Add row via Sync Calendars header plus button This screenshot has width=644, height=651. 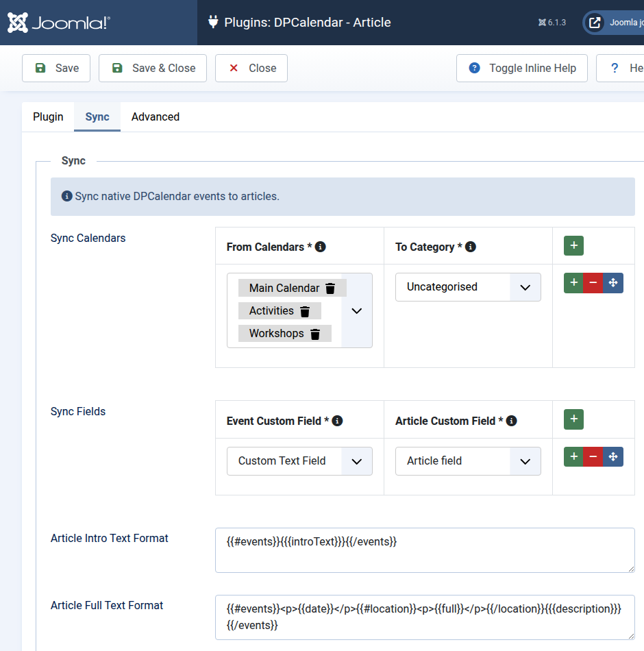574,245
